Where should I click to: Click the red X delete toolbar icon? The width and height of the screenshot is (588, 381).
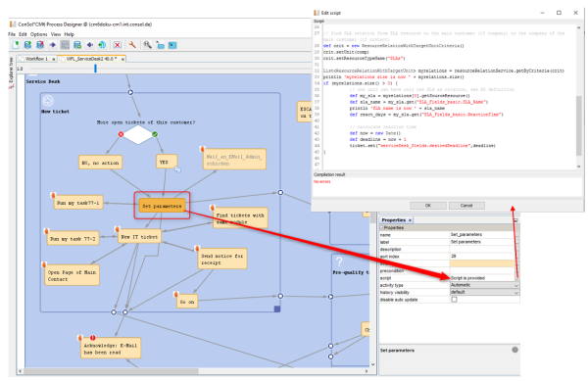pyautogui.click(x=118, y=45)
